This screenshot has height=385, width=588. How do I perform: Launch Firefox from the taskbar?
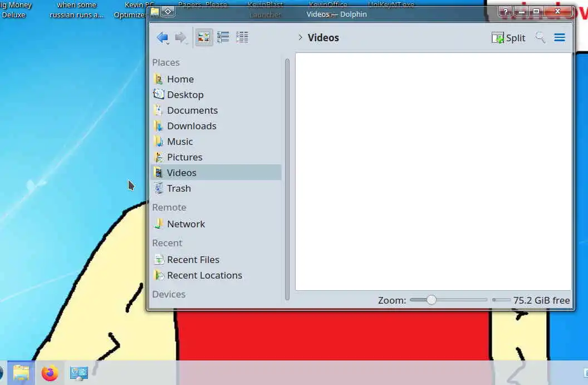tap(50, 373)
